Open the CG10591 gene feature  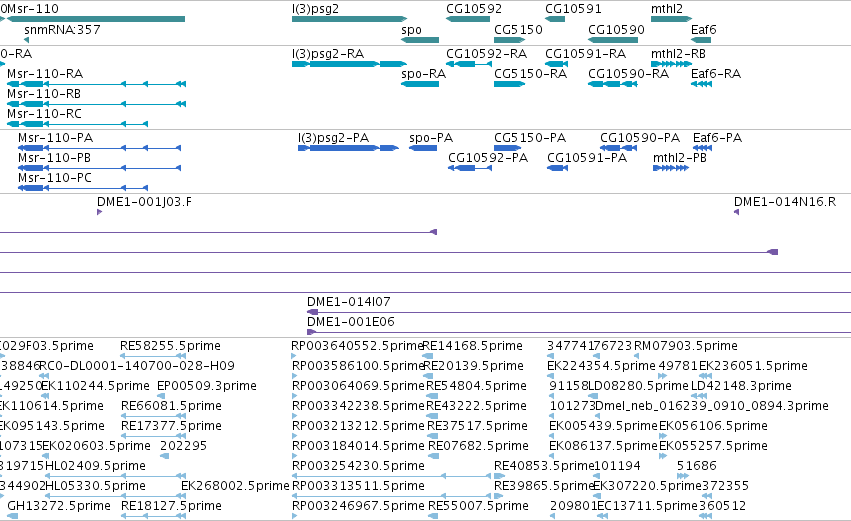pyautogui.click(x=555, y=19)
